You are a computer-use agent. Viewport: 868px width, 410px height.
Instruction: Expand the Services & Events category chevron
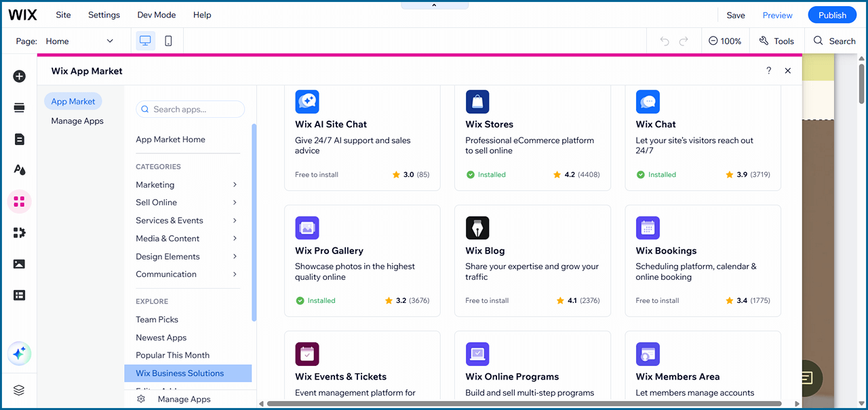click(x=235, y=220)
